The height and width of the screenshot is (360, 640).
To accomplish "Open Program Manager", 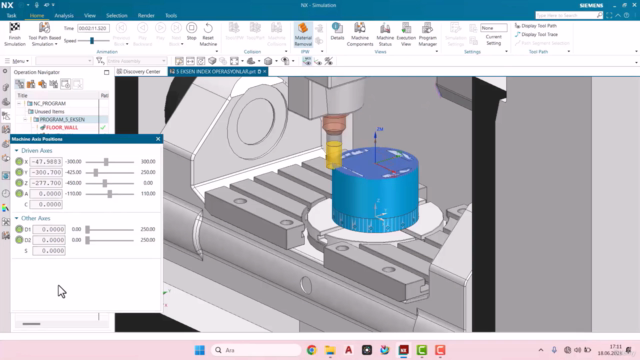I will click(x=427, y=34).
